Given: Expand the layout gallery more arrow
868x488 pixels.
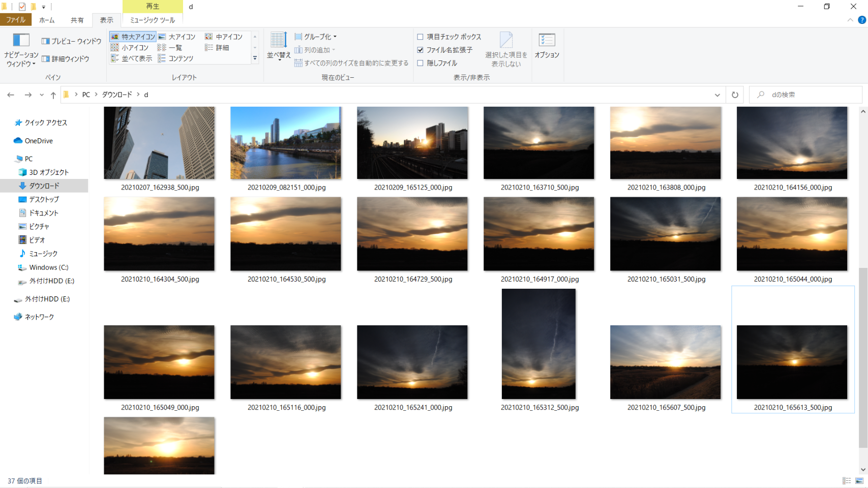Looking at the screenshot, I should tap(255, 58).
